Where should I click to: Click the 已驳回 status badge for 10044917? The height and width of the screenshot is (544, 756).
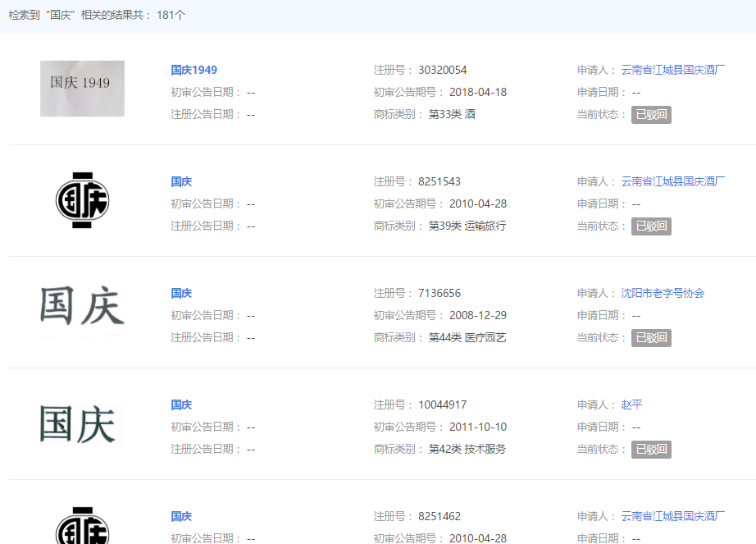tap(651, 450)
